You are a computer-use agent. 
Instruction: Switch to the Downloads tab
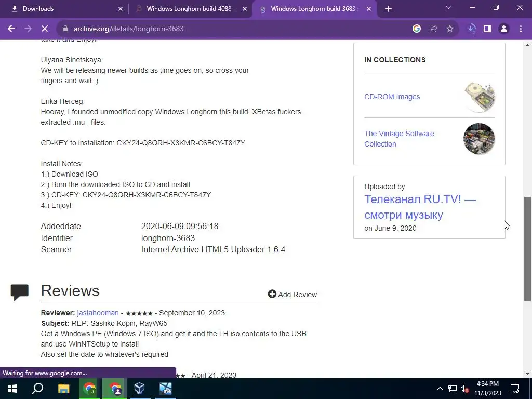(x=64, y=9)
